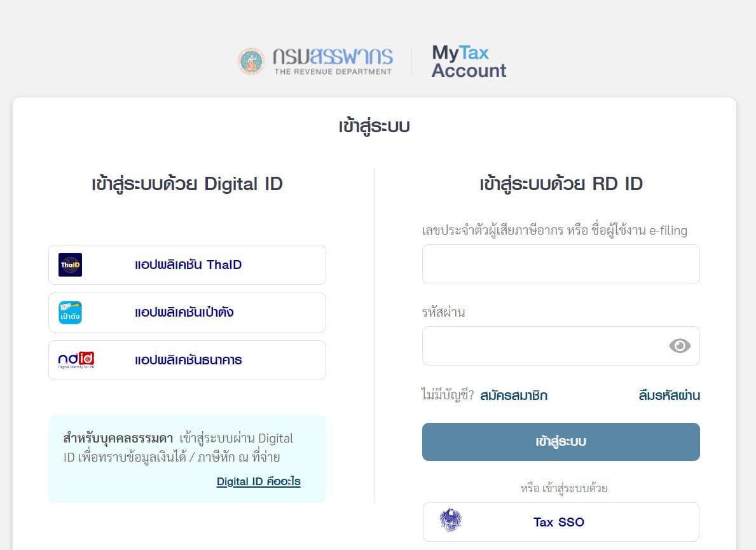
Task: Click ลืมรหัสผ่าน to recover password
Action: (x=668, y=395)
